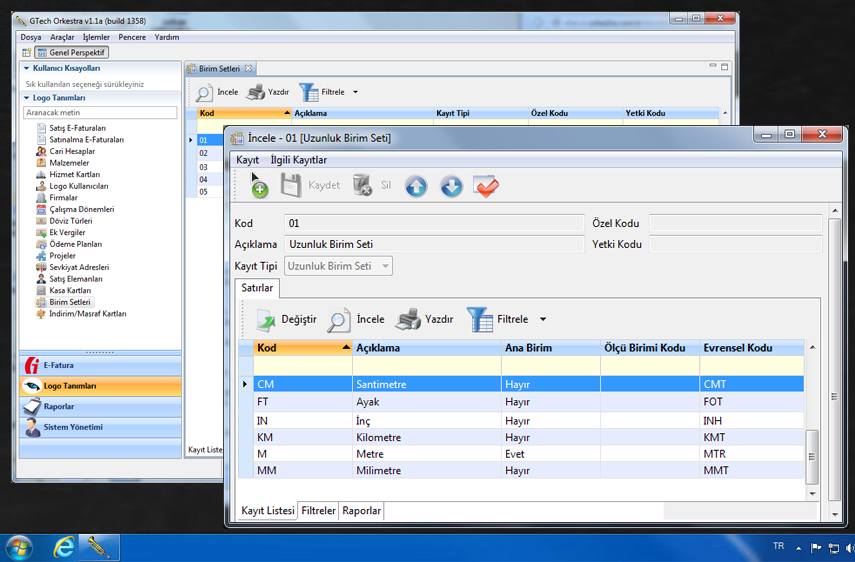The width and height of the screenshot is (855, 562).
Task: Go to next record with blue down arrow
Action: [451, 186]
